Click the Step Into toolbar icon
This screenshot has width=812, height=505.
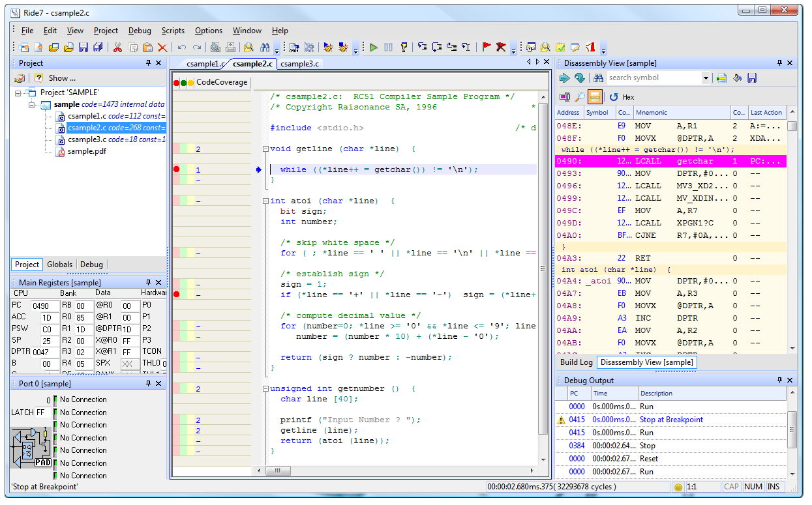(422, 47)
